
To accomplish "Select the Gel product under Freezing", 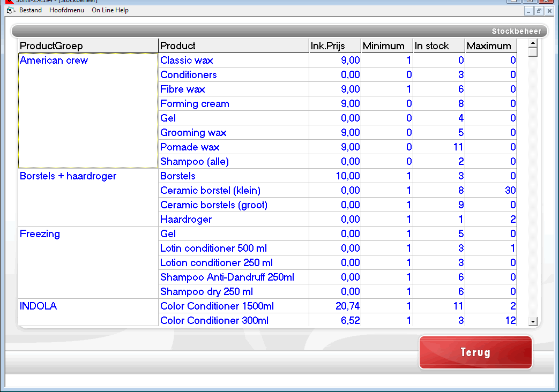I will 234,234.
